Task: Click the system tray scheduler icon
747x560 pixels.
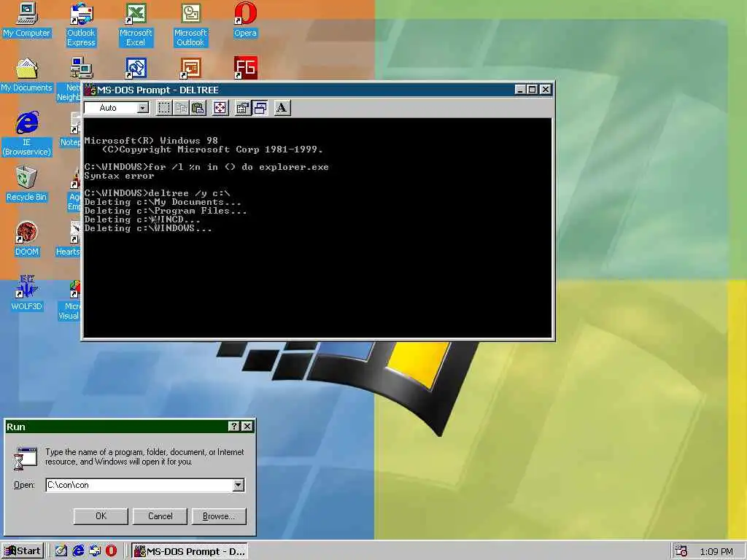Action: (x=681, y=551)
